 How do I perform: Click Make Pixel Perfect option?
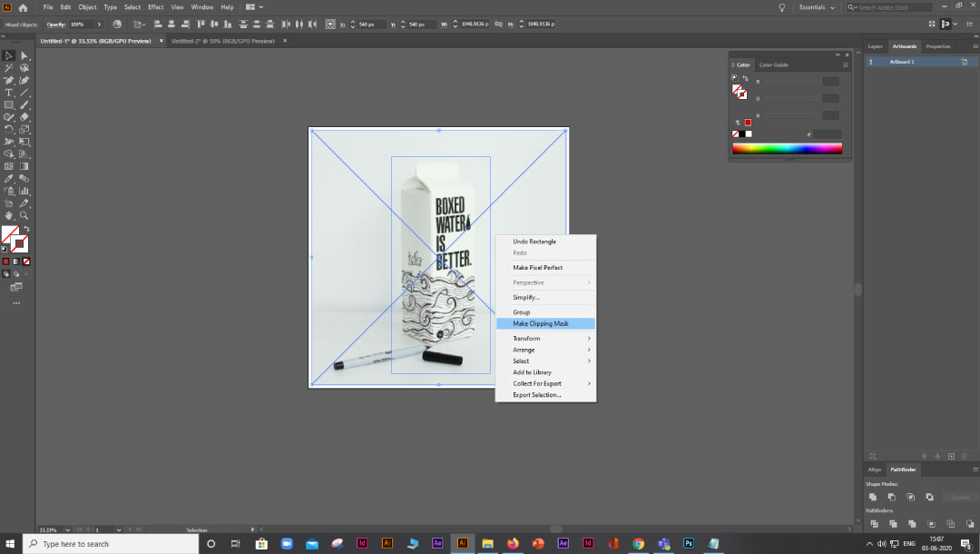pyautogui.click(x=545, y=268)
